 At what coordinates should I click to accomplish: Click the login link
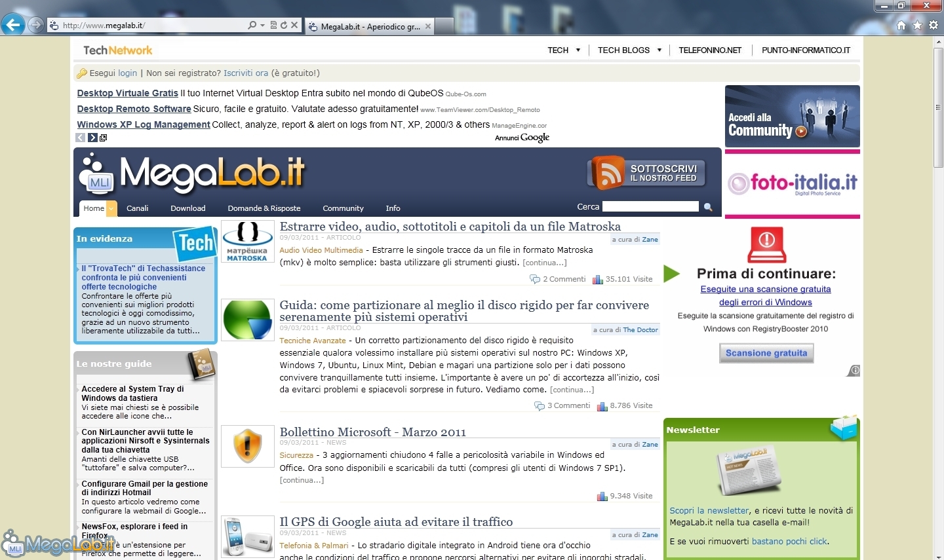(127, 73)
